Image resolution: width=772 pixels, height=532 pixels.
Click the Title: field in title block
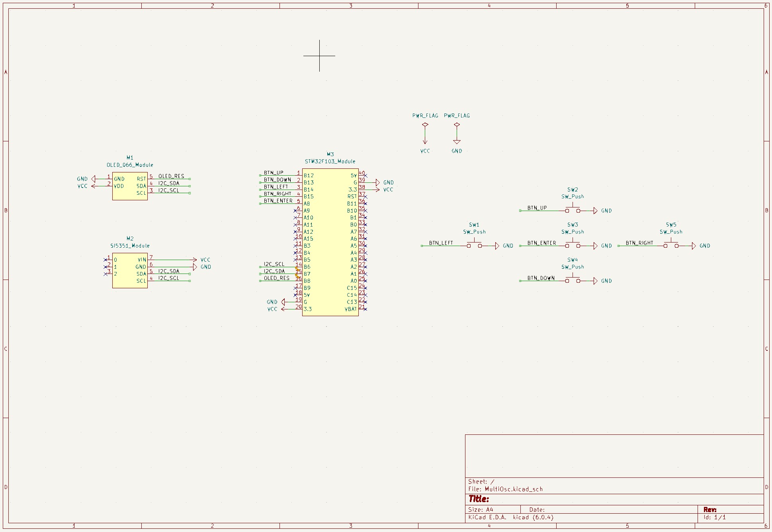pyautogui.click(x=479, y=499)
